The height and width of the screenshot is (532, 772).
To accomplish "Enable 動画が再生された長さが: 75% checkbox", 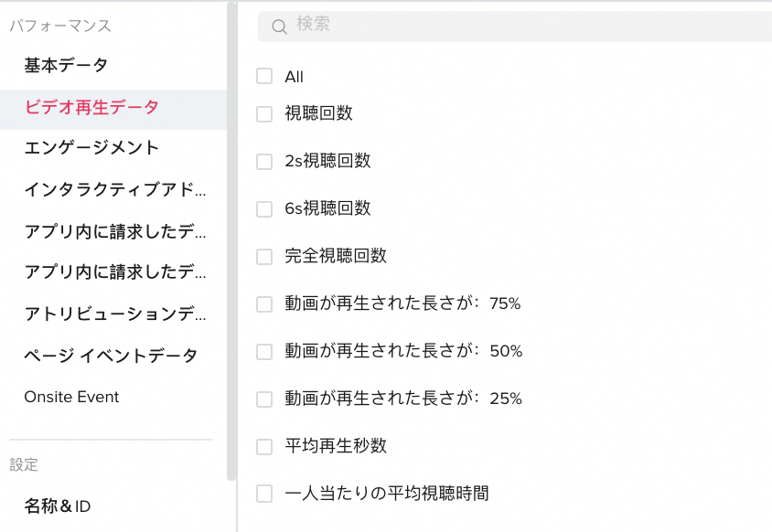I will (264, 304).
